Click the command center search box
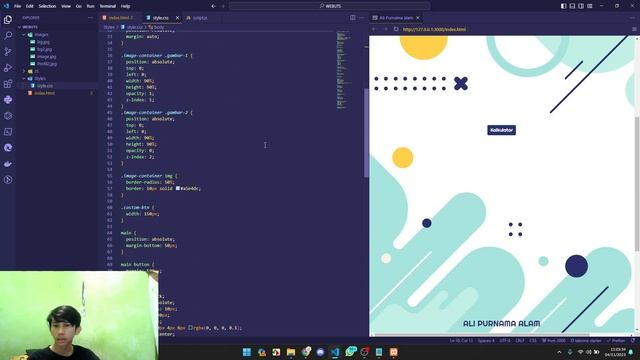640x360 pixels. (329, 6)
